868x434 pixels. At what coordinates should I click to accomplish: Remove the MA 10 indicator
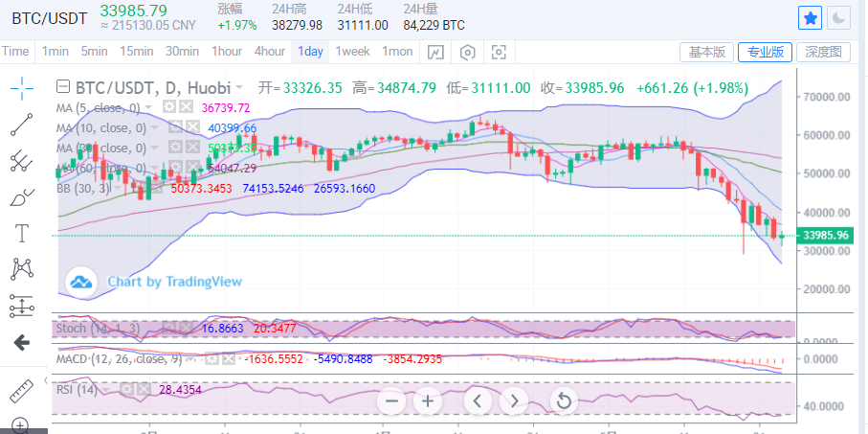pos(192,127)
